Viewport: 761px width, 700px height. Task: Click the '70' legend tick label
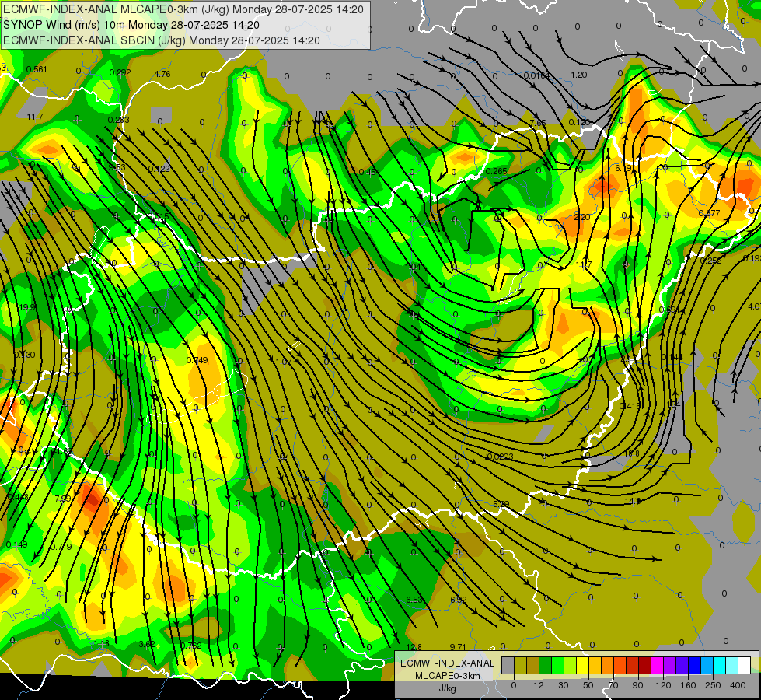click(x=613, y=685)
